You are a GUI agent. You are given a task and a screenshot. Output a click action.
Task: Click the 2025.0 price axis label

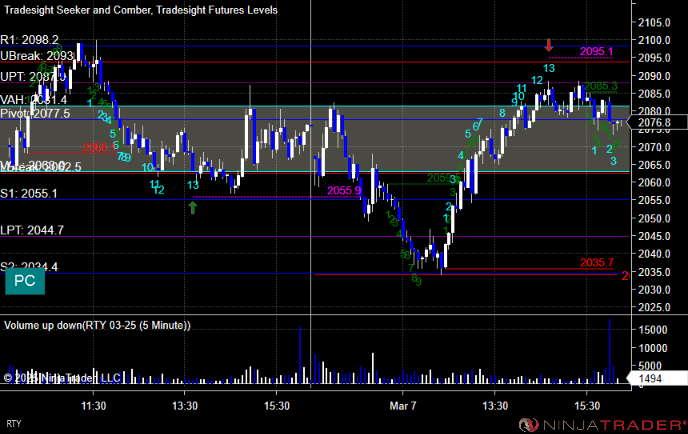[654, 307]
